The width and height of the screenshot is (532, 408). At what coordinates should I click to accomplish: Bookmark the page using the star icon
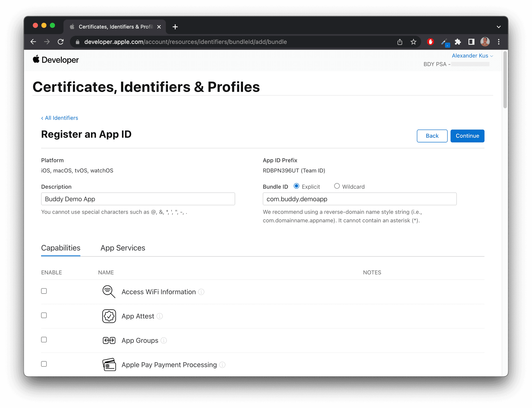tap(413, 42)
